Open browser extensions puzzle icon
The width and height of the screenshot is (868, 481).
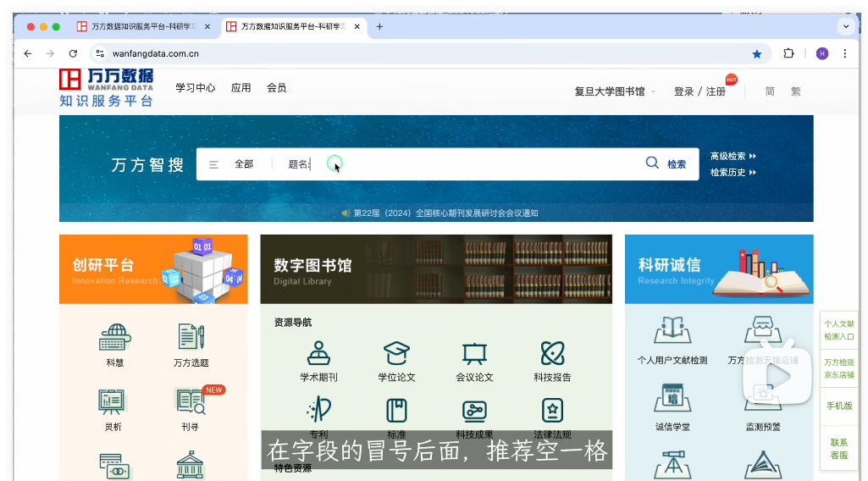coord(788,53)
